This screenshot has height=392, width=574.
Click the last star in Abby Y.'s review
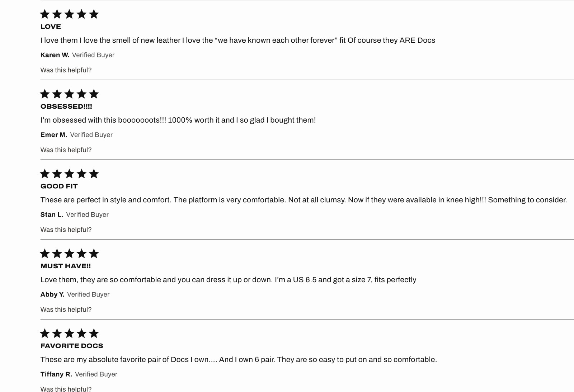pos(94,254)
